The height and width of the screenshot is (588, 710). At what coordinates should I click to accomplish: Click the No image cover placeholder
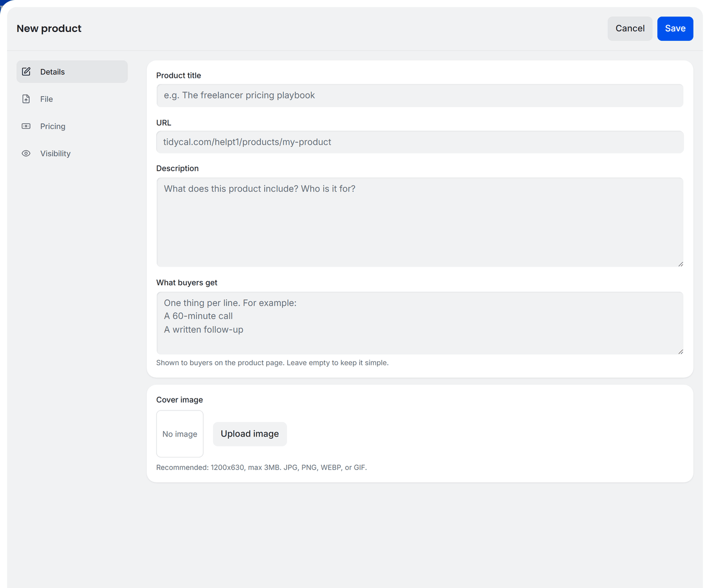(x=180, y=433)
